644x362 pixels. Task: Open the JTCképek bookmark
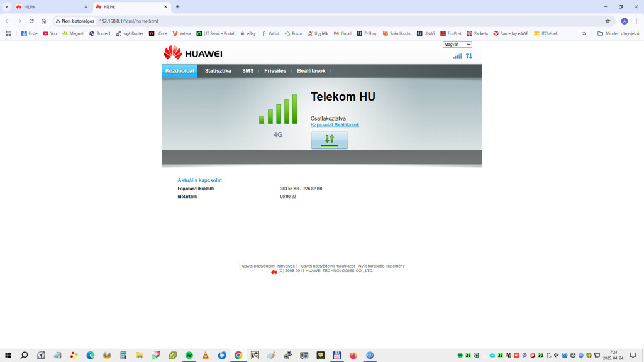546,34
